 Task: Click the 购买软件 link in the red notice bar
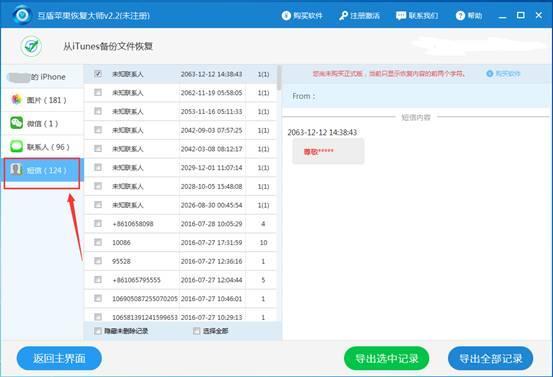[x=503, y=74]
